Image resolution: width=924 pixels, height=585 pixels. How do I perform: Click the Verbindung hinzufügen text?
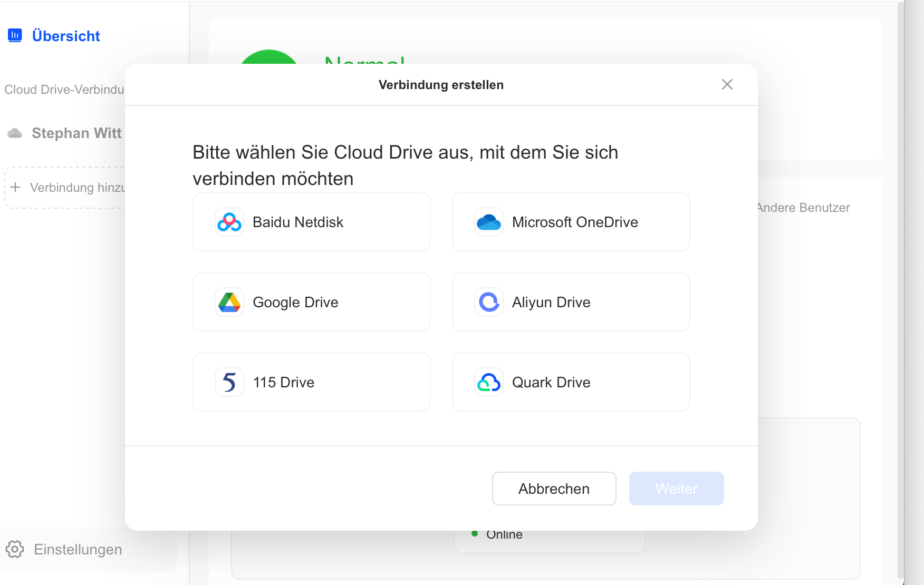(77, 188)
